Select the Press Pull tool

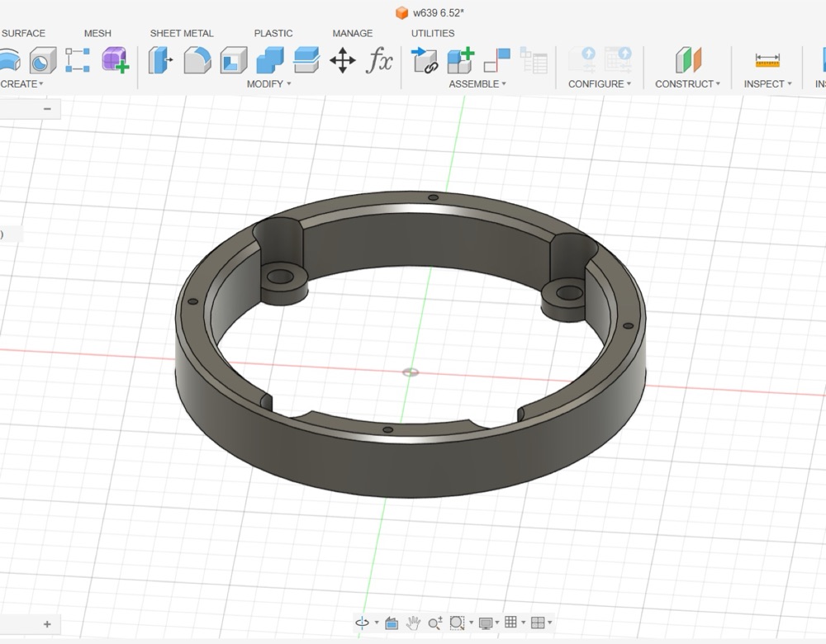(161, 60)
